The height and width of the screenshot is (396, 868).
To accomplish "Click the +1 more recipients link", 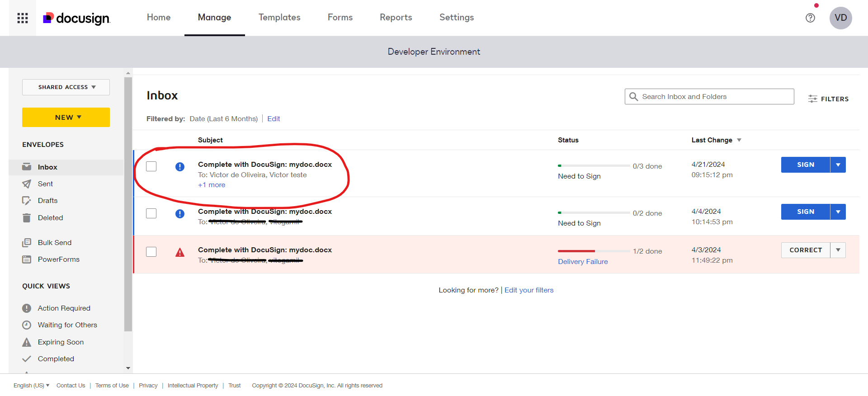I will pyautogui.click(x=212, y=185).
